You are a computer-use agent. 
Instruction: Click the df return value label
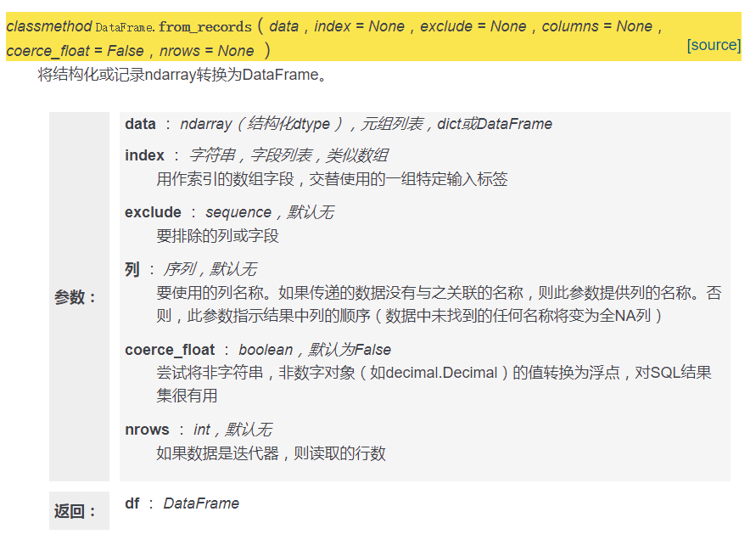(132, 503)
